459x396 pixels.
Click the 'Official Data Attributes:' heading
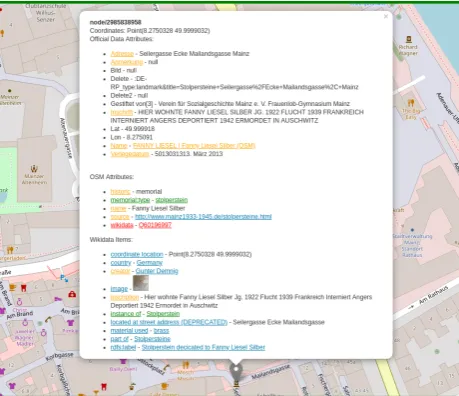pos(121,39)
